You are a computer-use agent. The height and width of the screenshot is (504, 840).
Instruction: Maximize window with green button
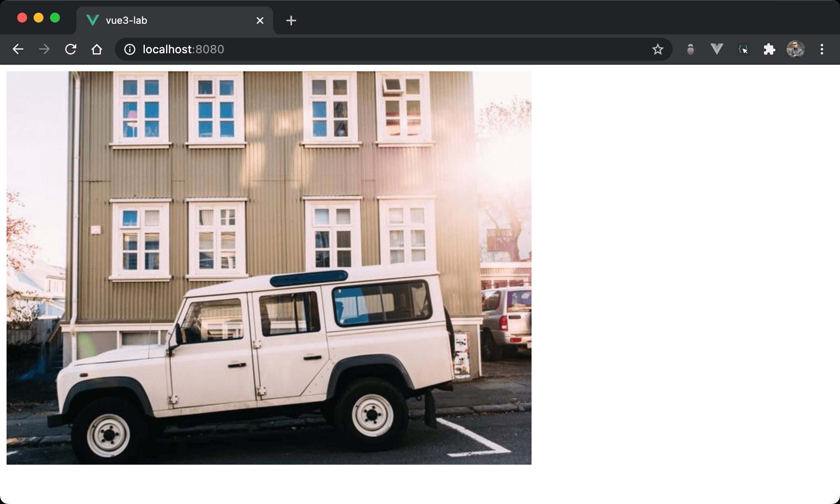pyautogui.click(x=55, y=18)
